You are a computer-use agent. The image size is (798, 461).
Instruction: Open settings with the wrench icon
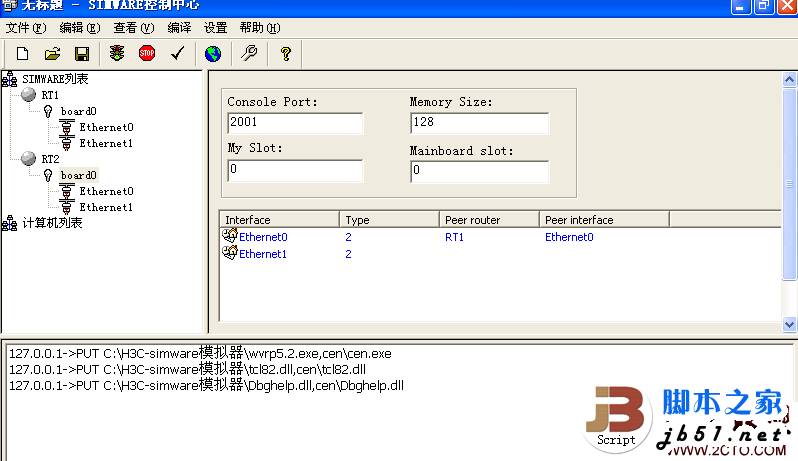(x=249, y=53)
